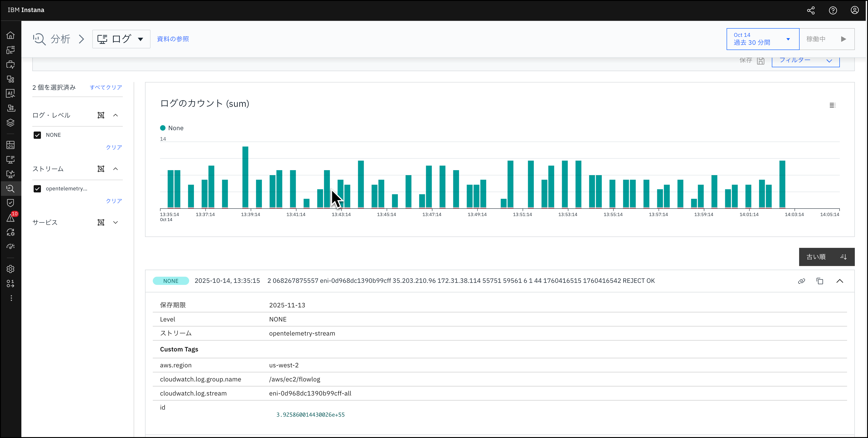Collapse the ストリーム filter section
This screenshot has width=868, height=438.
115,169
